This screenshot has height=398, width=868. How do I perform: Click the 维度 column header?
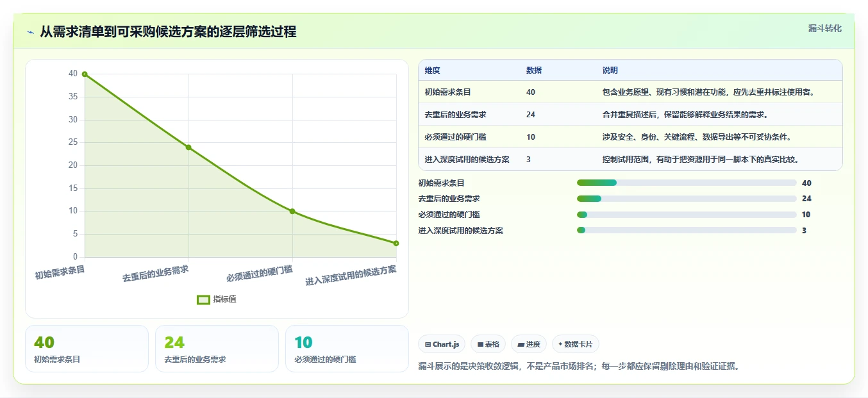[x=432, y=70]
